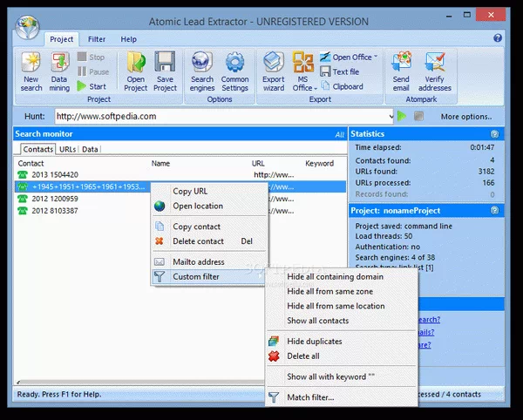523x420 pixels.
Task: Click the application orb logo button
Action: coord(27,27)
